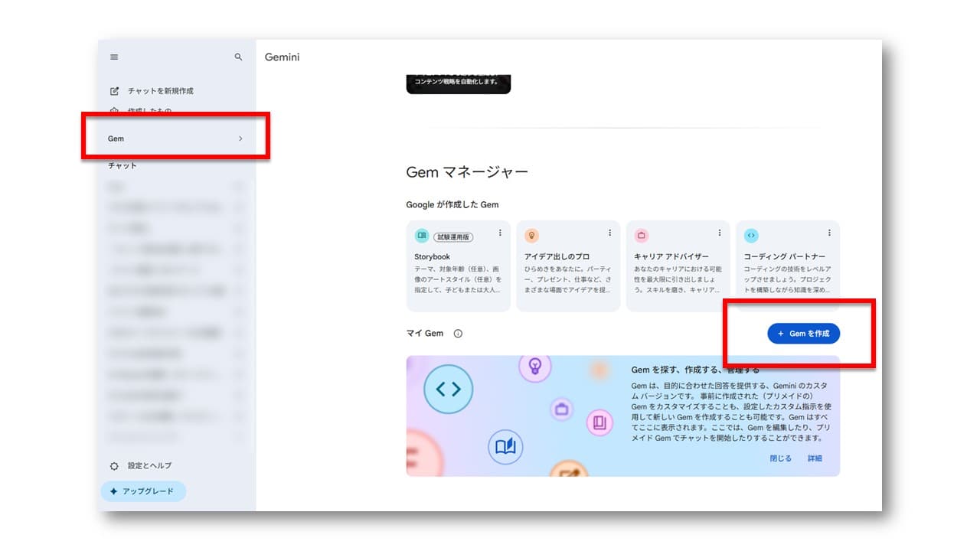Dismiss the banner with 閉じる
Screen dimensions: 980x551
pos(780,458)
